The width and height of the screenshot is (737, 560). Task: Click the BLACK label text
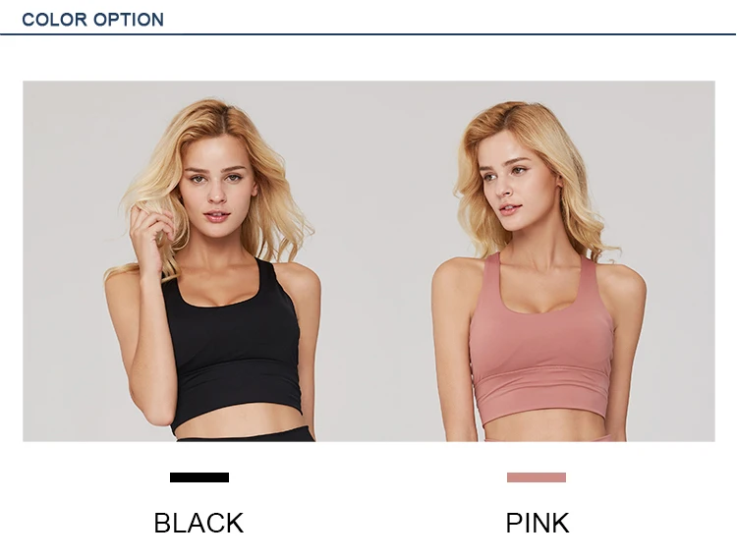[x=198, y=523]
